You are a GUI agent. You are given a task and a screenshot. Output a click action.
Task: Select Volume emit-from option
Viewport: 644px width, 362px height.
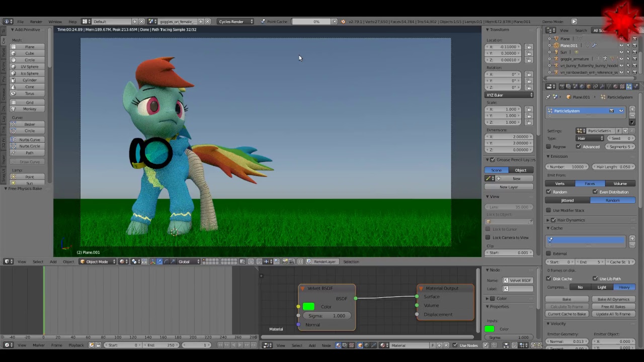tap(620, 184)
